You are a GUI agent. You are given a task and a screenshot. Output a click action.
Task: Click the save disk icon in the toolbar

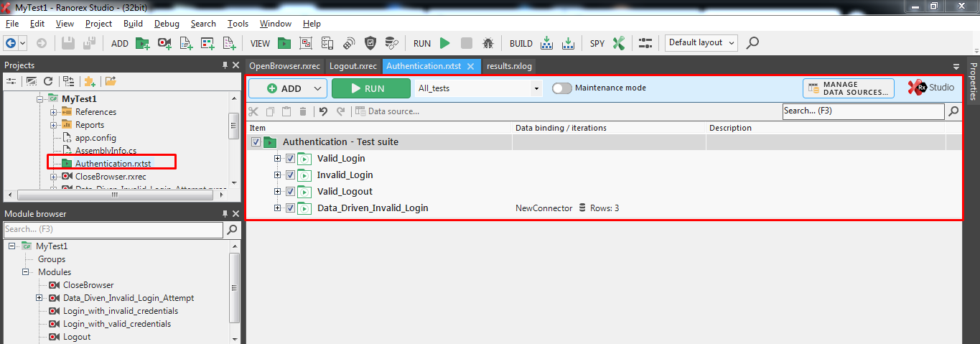tap(67, 43)
